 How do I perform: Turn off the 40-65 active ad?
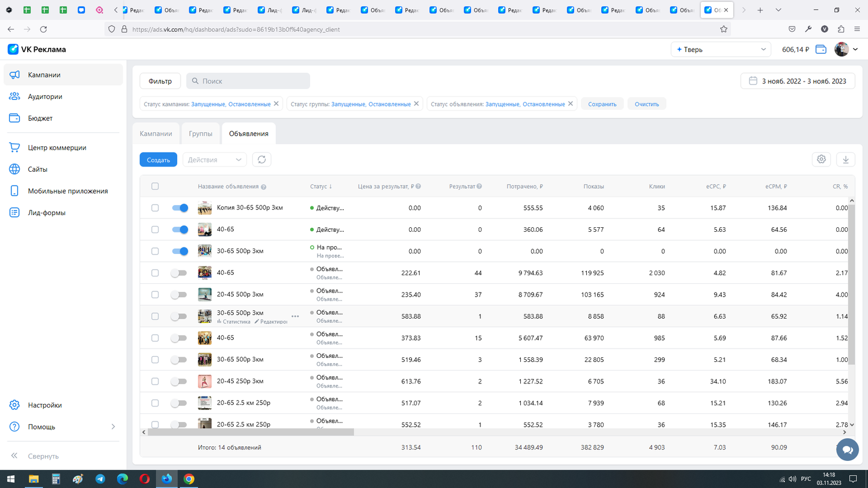coord(180,230)
